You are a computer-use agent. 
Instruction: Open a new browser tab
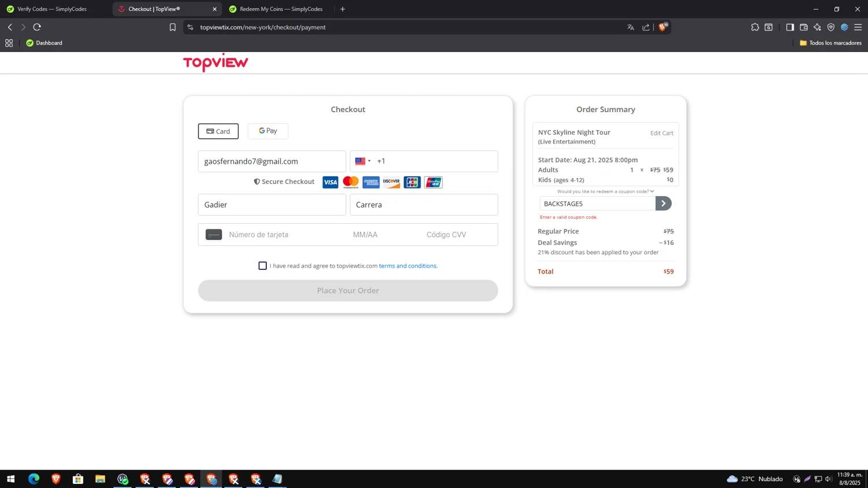(x=343, y=9)
